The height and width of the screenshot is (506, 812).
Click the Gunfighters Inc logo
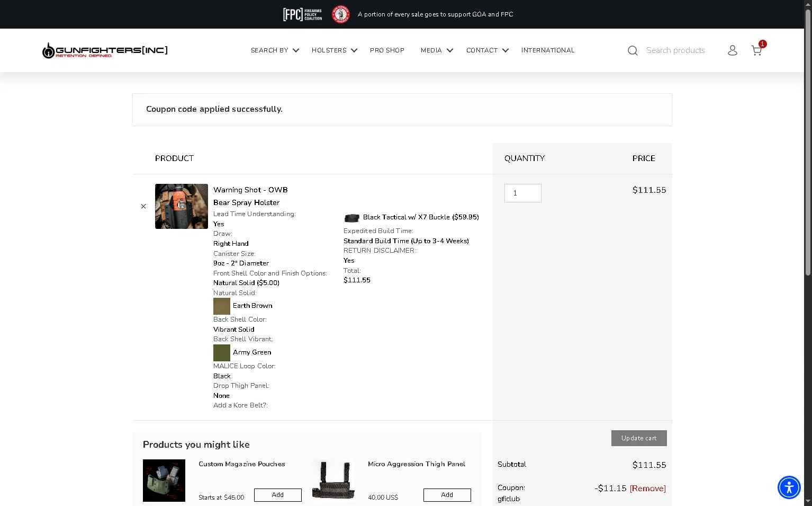click(x=105, y=50)
